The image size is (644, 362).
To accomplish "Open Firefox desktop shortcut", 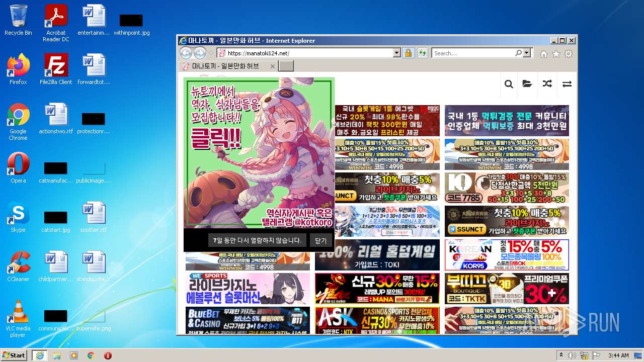I will [18, 69].
